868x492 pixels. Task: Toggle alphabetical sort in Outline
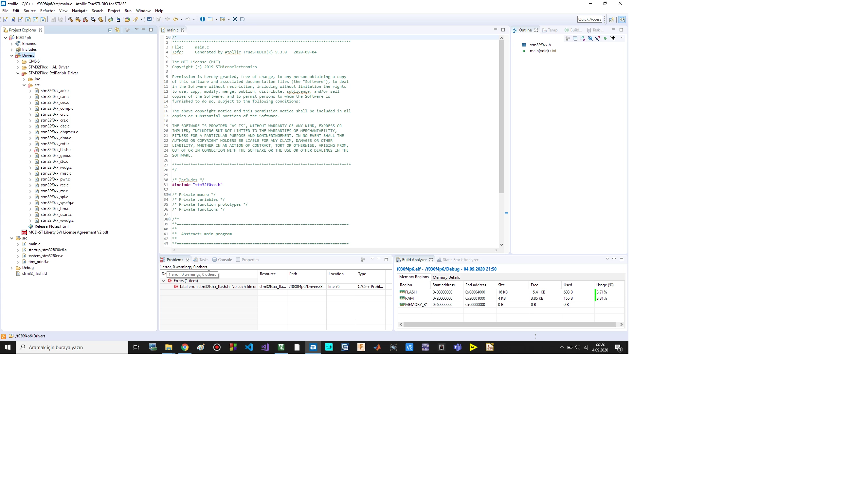click(583, 39)
